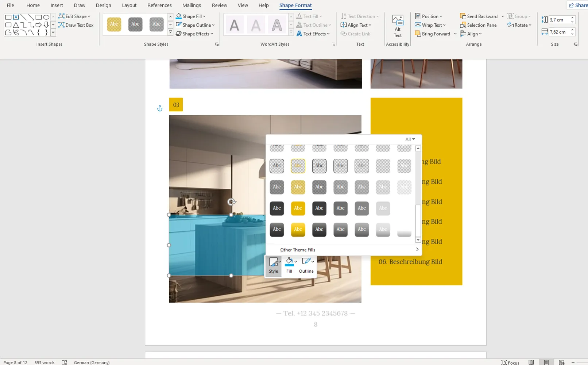Increase shape height with up spinner
Screen dimensions: 588x365
pos(572,18)
